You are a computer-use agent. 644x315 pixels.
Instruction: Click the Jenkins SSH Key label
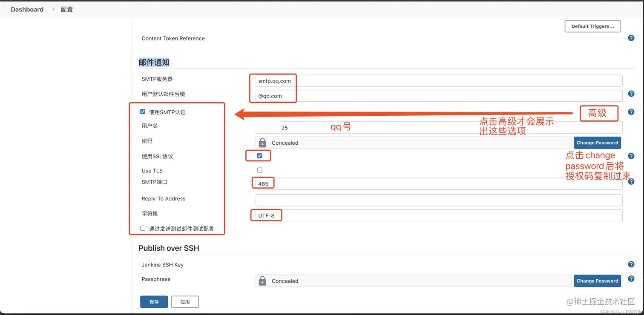(x=162, y=265)
